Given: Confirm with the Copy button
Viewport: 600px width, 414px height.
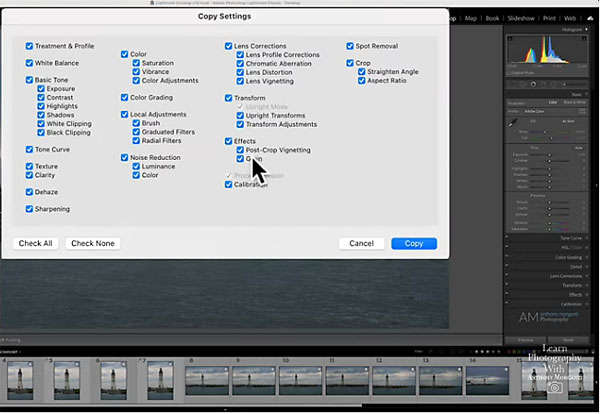Looking at the screenshot, I should click(x=414, y=243).
